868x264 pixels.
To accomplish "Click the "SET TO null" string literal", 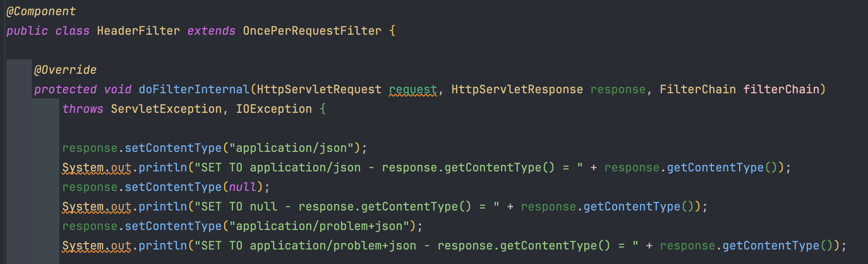I will click(x=347, y=206).
